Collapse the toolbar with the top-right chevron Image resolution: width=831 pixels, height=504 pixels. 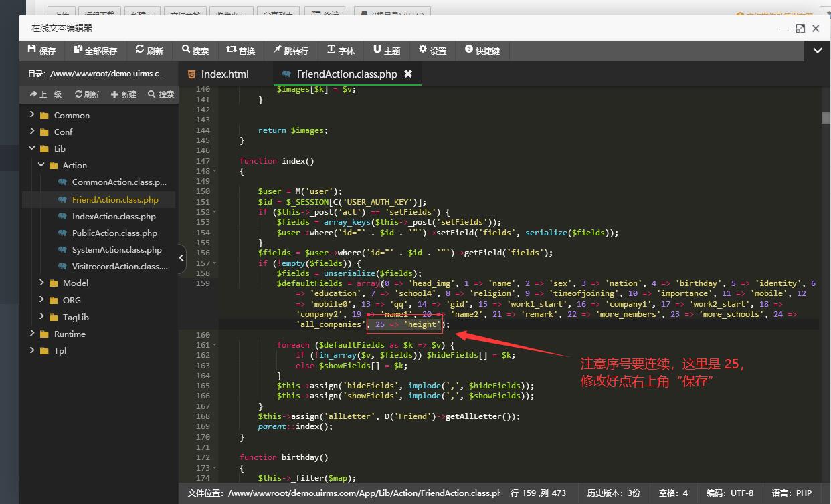click(818, 51)
